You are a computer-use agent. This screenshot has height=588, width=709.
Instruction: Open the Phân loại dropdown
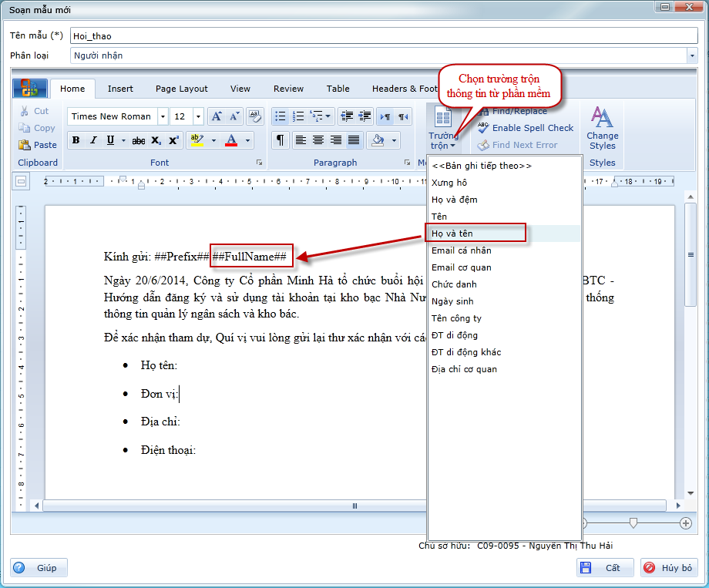[x=691, y=55]
